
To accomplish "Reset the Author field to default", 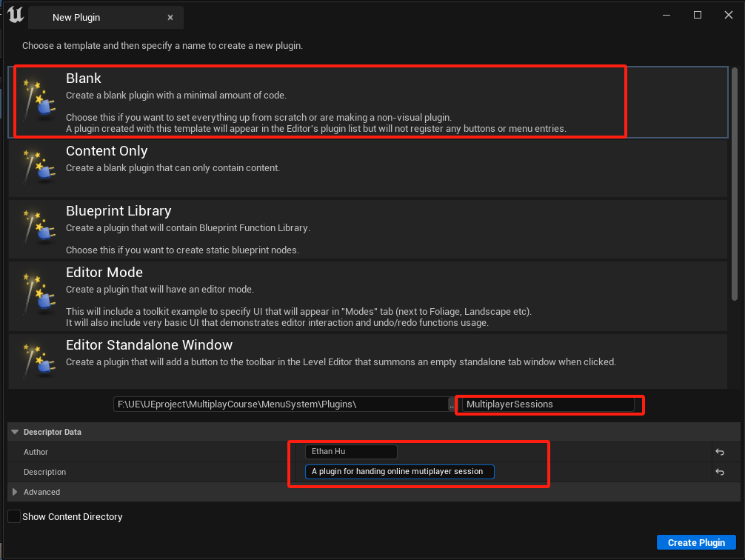I will pyautogui.click(x=719, y=452).
